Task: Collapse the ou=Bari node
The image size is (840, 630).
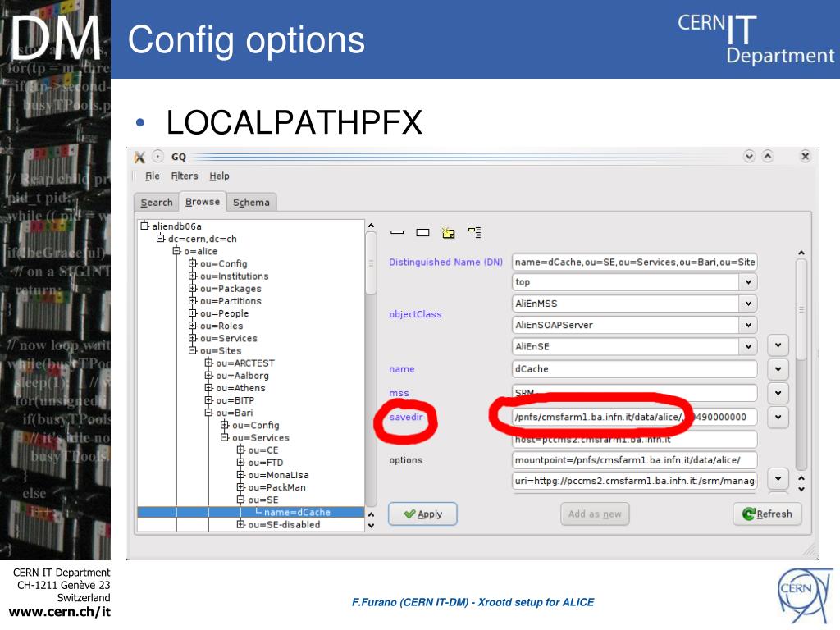Action: (208, 412)
